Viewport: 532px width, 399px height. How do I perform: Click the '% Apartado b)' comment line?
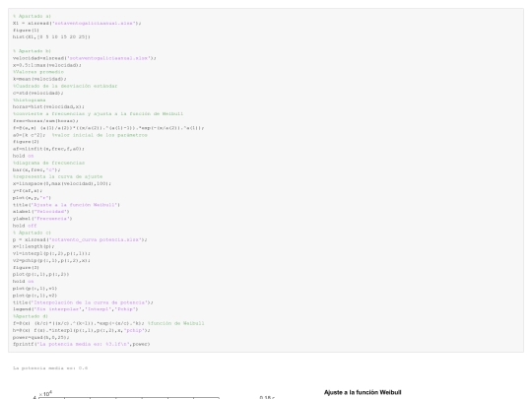click(32, 51)
